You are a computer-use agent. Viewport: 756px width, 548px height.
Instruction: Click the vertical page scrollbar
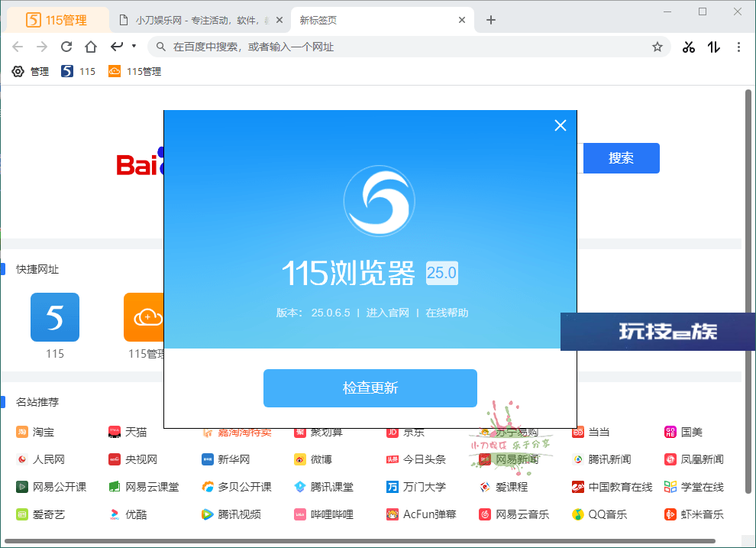748,292
